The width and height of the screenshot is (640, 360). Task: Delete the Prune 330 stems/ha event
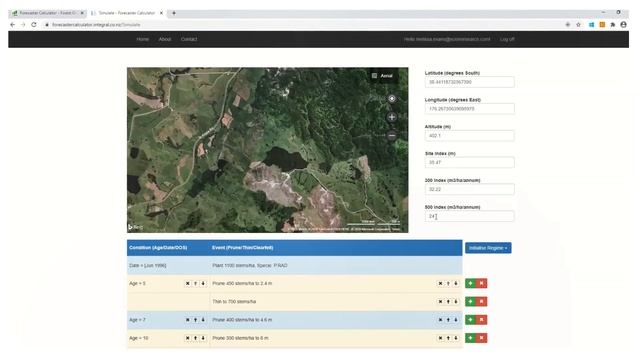coord(440,338)
